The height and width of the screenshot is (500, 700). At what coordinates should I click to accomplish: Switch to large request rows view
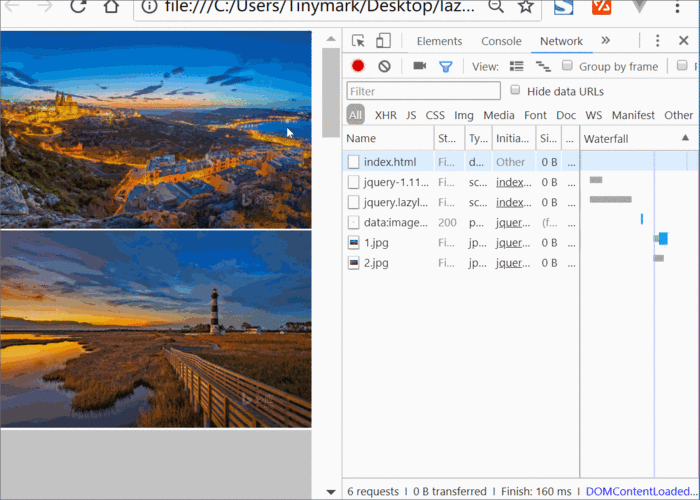pos(517,66)
